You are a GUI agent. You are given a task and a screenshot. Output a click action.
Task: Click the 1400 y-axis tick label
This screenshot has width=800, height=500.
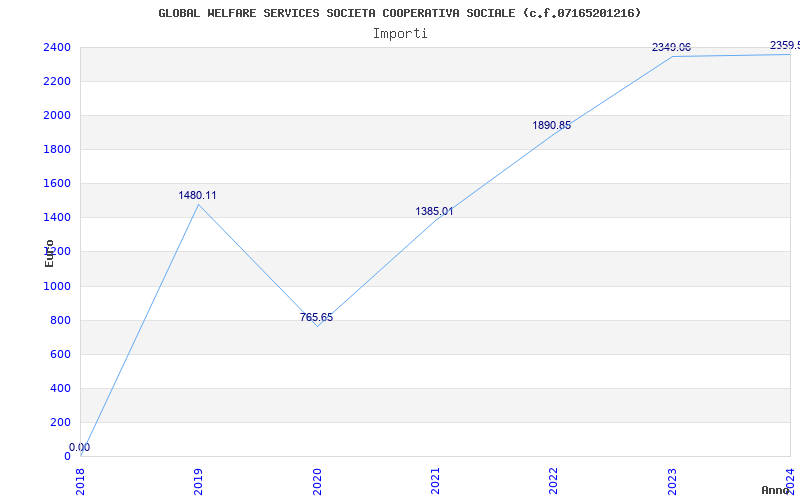57,218
